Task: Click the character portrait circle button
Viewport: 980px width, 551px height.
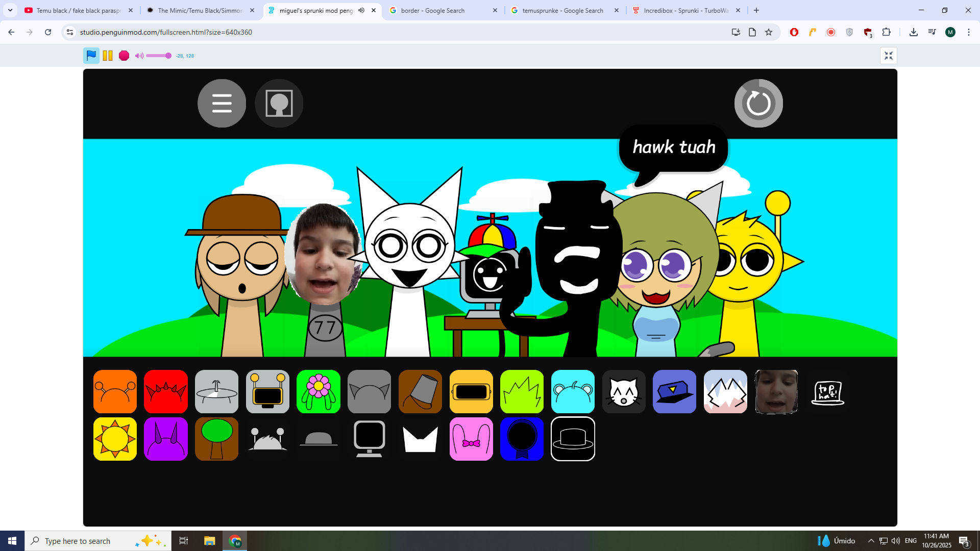Action: click(279, 103)
